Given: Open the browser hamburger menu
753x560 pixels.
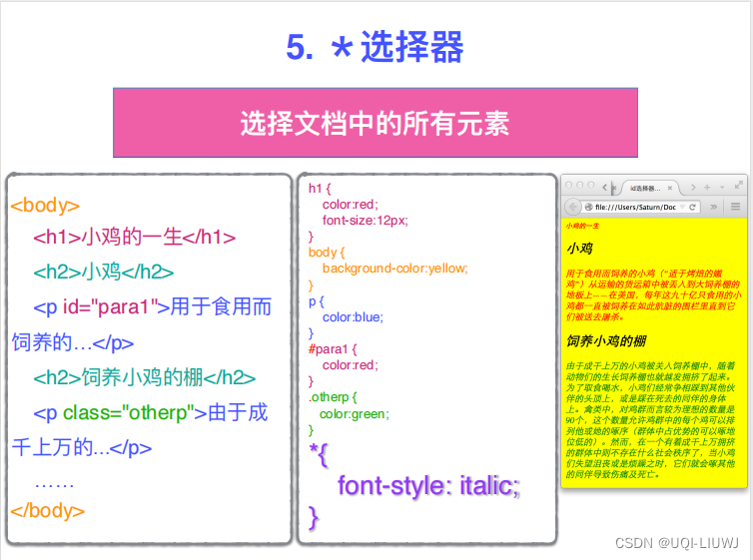Looking at the screenshot, I should (x=735, y=207).
